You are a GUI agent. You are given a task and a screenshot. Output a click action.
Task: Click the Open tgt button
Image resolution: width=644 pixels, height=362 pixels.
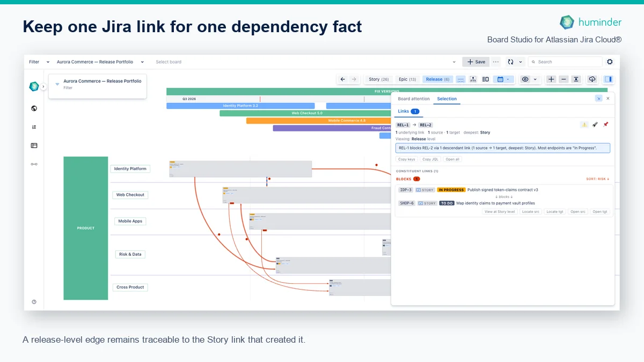[600, 212]
